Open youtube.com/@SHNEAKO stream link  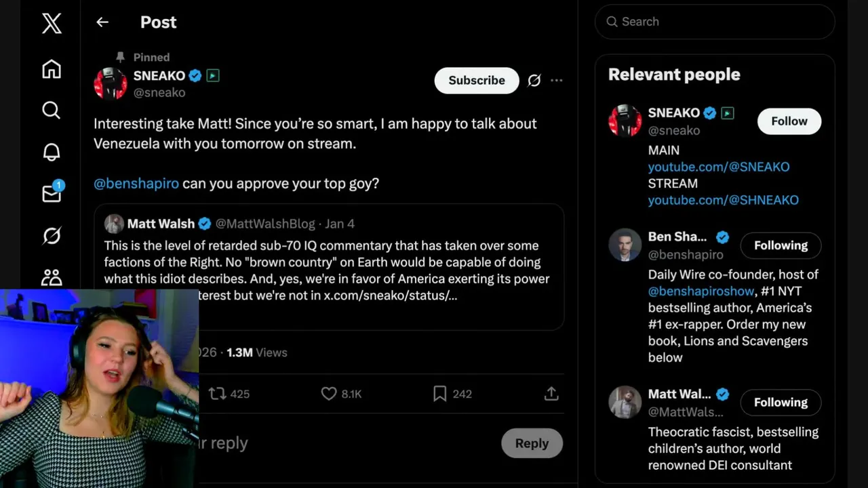[x=723, y=200]
